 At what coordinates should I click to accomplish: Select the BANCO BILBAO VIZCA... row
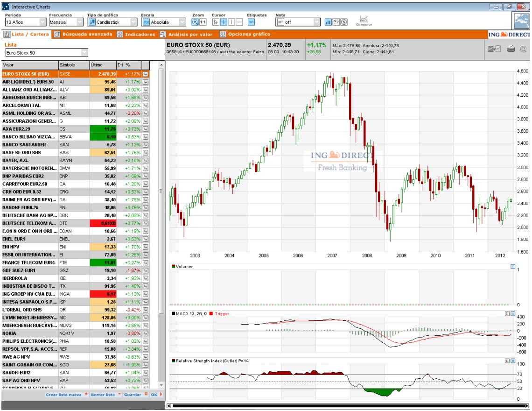[x=75, y=137]
